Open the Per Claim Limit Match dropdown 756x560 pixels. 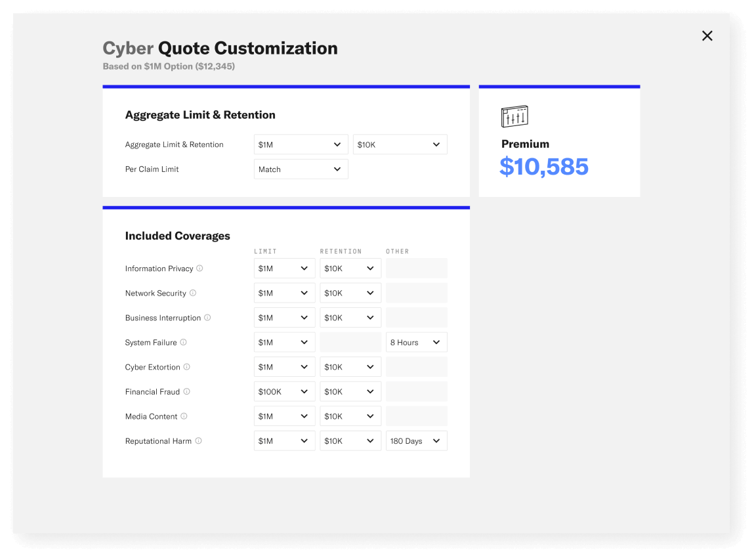pyautogui.click(x=301, y=169)
